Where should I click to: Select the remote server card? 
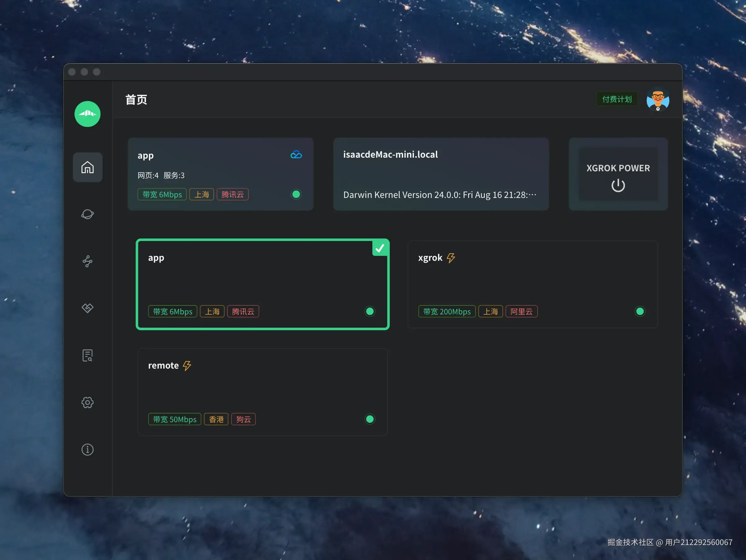[262, 392]
